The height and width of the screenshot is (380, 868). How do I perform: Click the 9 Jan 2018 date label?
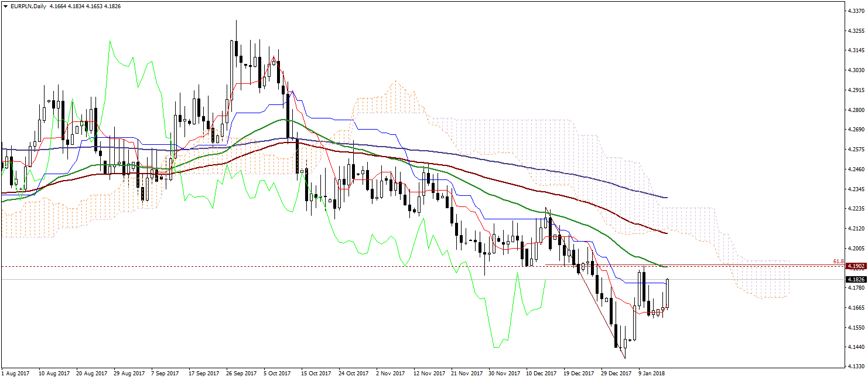coord(652,373)
